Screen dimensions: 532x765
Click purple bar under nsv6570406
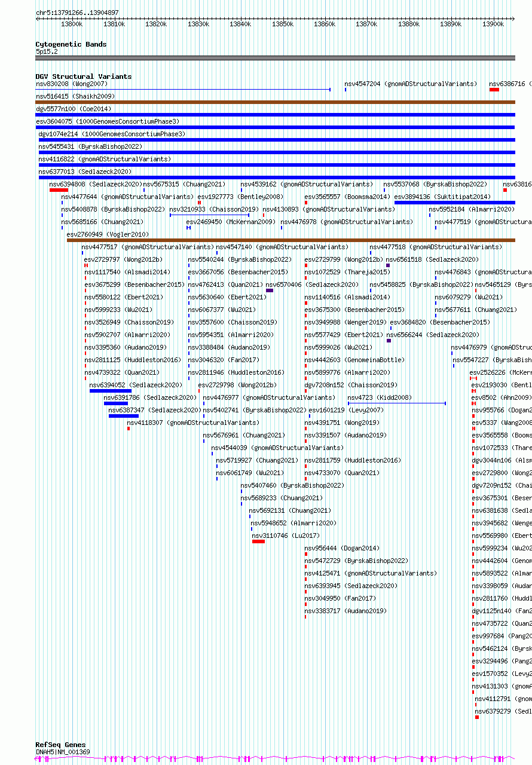pyautogui.click(x=270, y=290)
